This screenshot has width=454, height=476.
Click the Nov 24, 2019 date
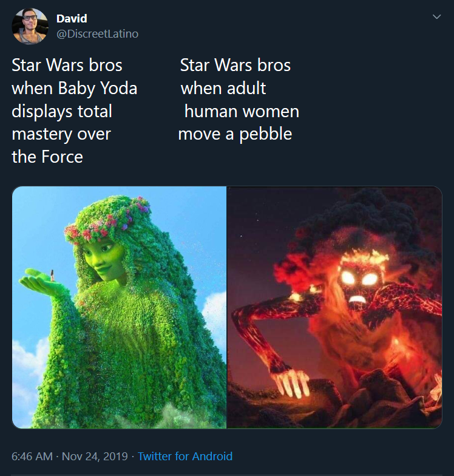(95, 456)
